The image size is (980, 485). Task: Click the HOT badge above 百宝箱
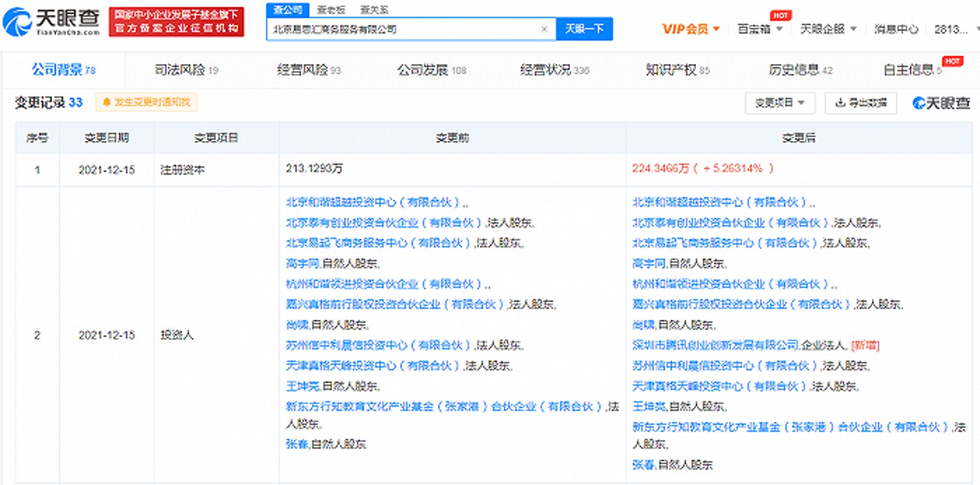[780, 15]
